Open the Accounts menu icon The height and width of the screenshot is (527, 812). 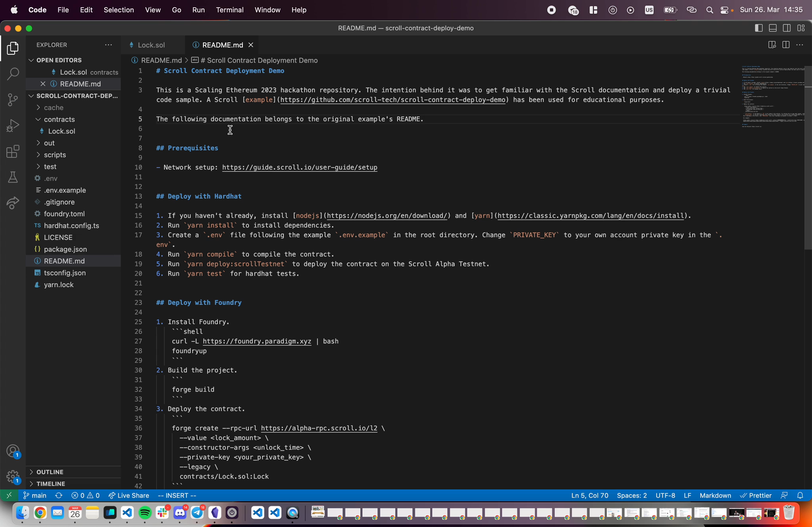click(x=13, y=451)
